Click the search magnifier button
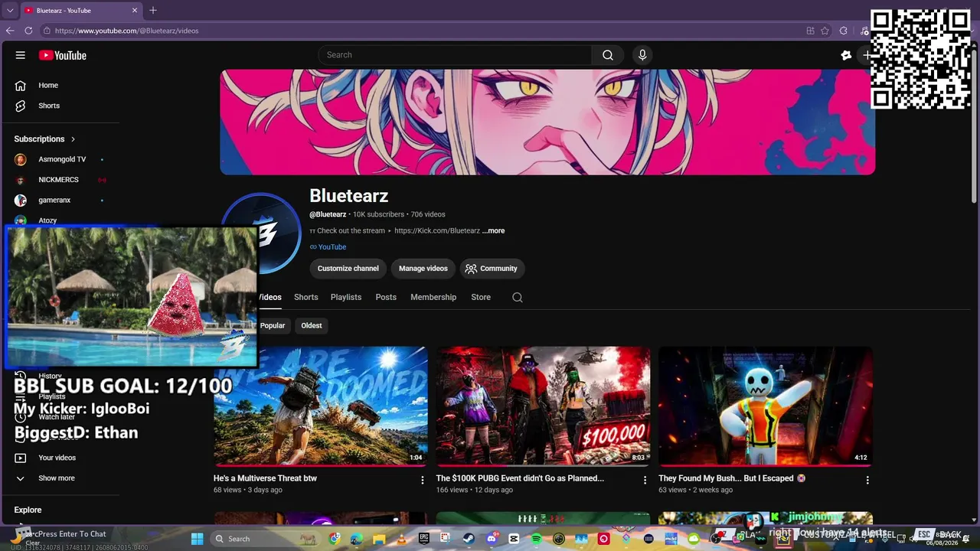Image resolution: width=980 pixels, height=551 pixels. [608, 55]
